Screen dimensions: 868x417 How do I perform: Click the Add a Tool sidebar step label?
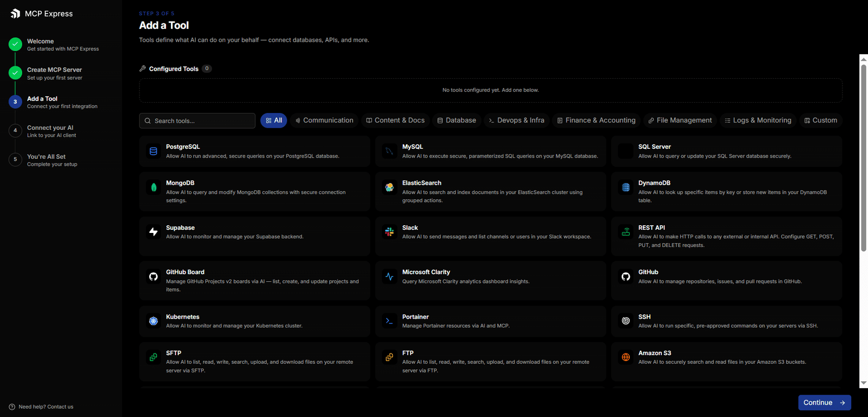coord(42,99)
